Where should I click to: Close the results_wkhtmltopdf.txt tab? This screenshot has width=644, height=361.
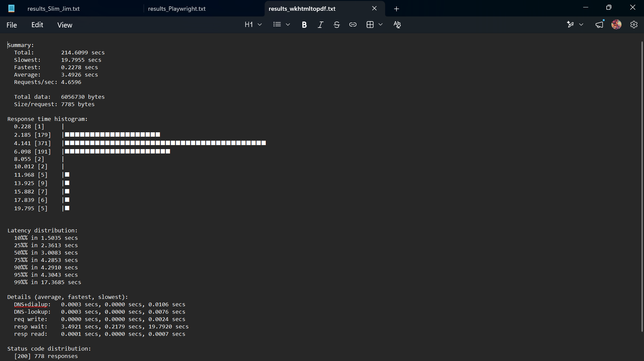point(374,8)
